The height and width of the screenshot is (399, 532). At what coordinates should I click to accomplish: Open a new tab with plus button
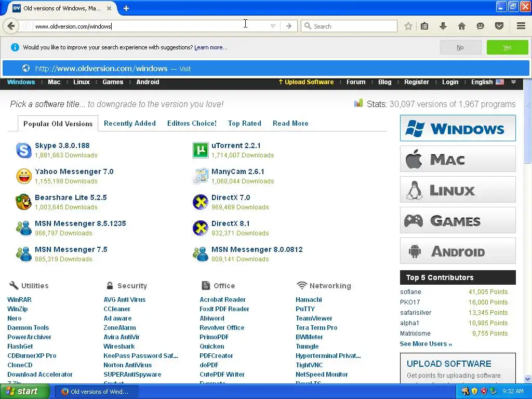click(x=126, y=8)
